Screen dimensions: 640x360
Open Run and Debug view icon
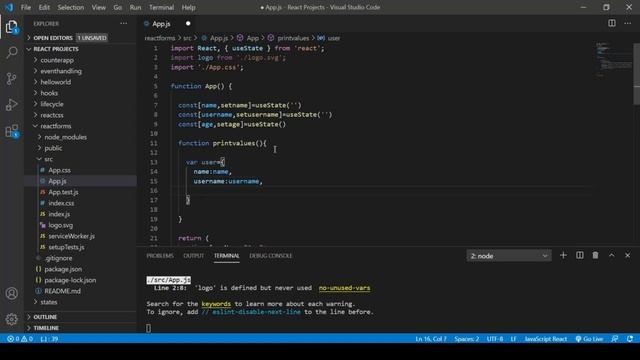point(12,104)
